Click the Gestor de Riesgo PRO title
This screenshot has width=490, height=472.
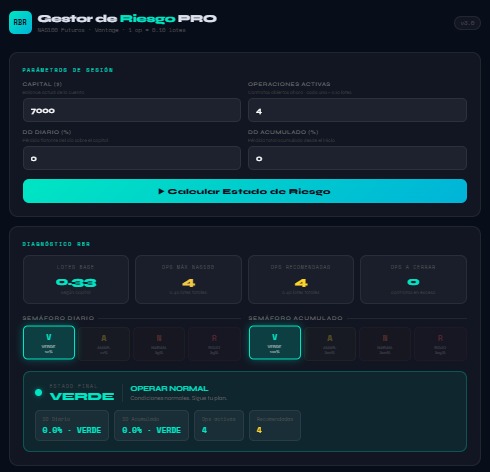(127, 19)
